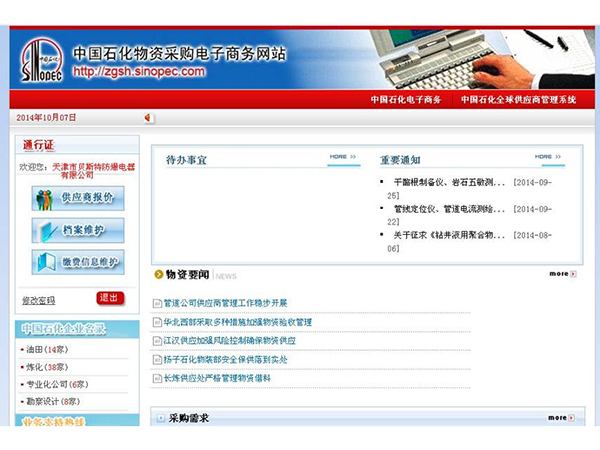The image size is (600, 450).
Task: Open 供应商报价 supplier quotation button
Action: tap(78, 198)
